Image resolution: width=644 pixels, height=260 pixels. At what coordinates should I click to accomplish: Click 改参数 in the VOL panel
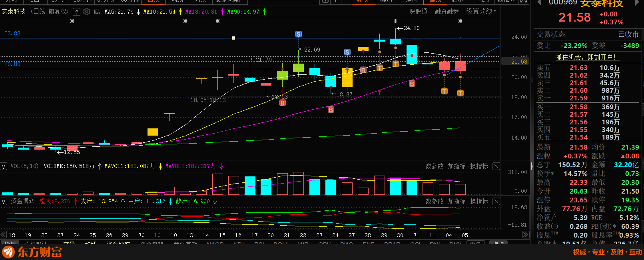click(x=434, y=166)
